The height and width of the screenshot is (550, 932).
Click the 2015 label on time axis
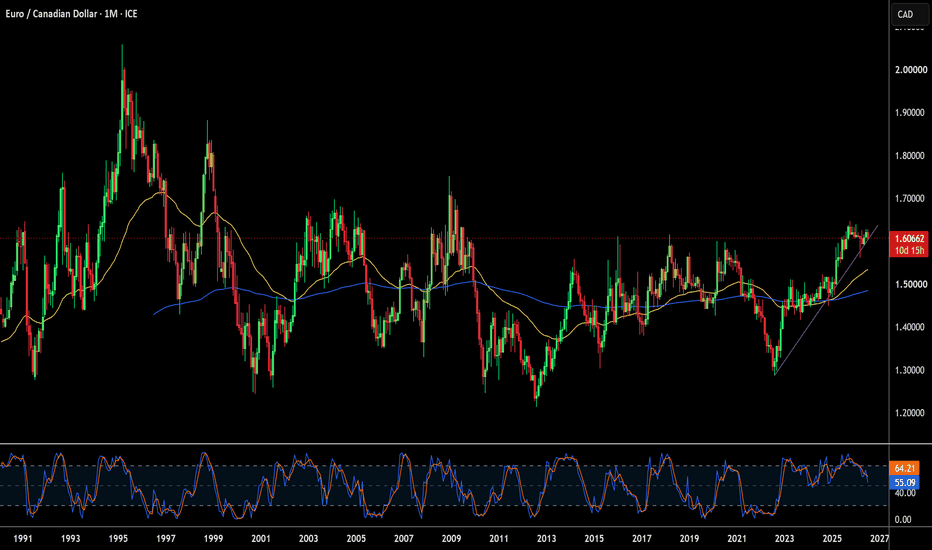click(x=594, y=538)
